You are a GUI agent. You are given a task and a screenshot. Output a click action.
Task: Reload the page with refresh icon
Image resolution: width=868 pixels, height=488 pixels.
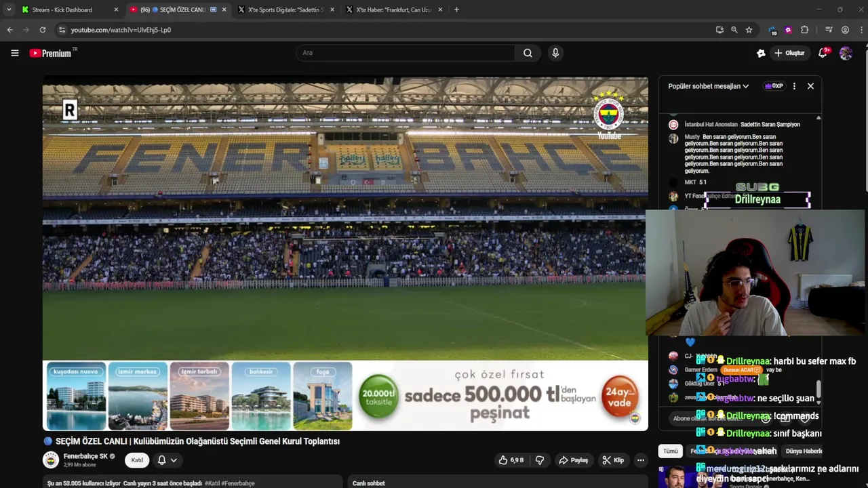[x=42, y=30]
